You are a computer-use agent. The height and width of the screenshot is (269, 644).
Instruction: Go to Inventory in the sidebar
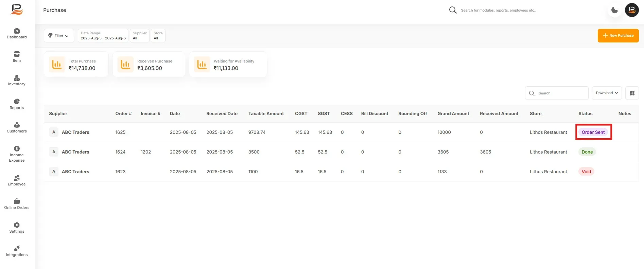pyautogui.click(x=17, y=80)
